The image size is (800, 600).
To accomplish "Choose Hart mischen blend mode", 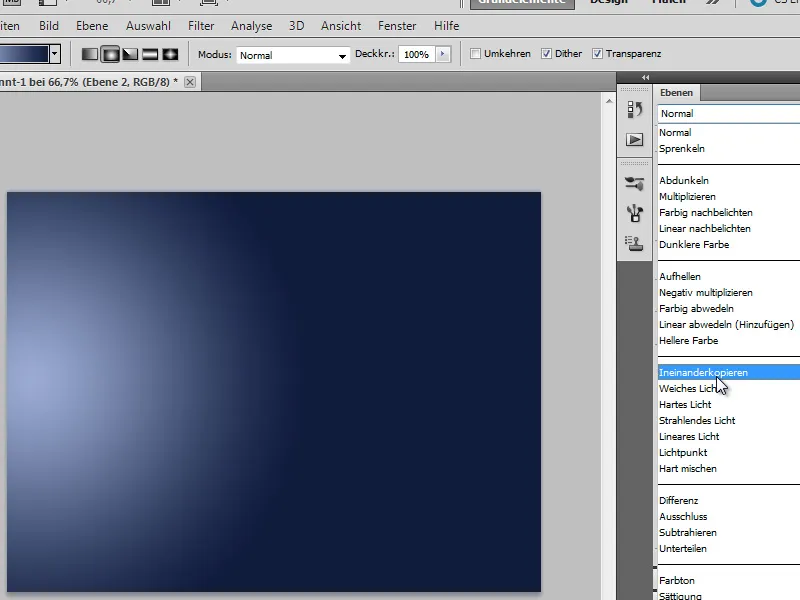I will pos(729,468).
